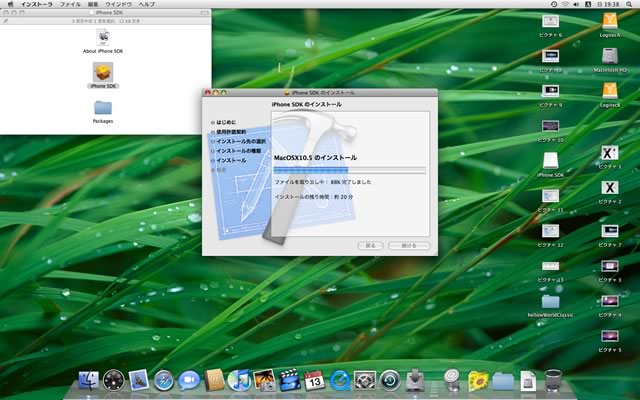Launch iTunes from the Dock

[x=239, y=380]
